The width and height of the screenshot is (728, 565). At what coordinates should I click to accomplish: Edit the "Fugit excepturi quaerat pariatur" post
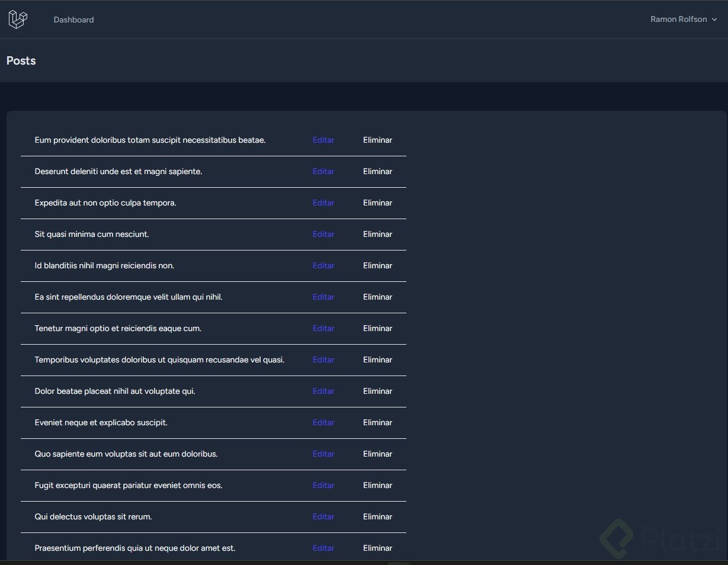tap(323, 486)
